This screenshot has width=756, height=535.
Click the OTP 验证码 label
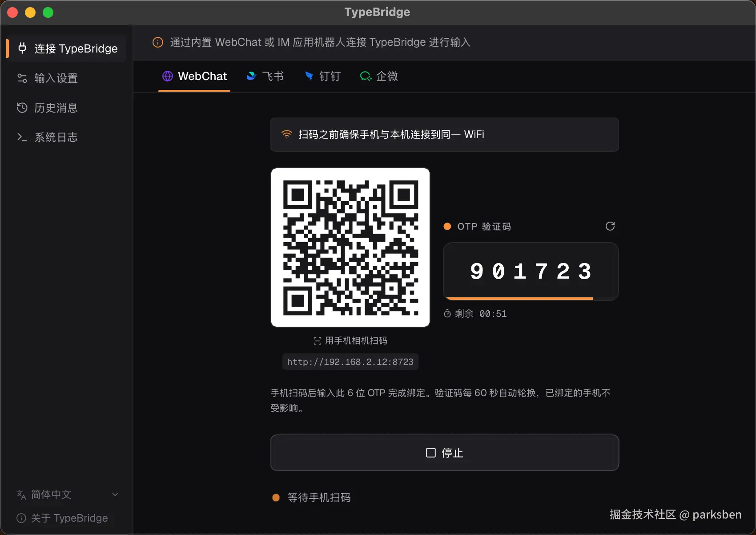pos(484,227)
